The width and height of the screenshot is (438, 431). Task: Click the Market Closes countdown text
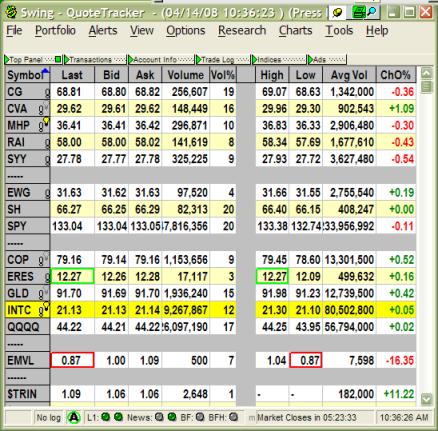point(307,417)
